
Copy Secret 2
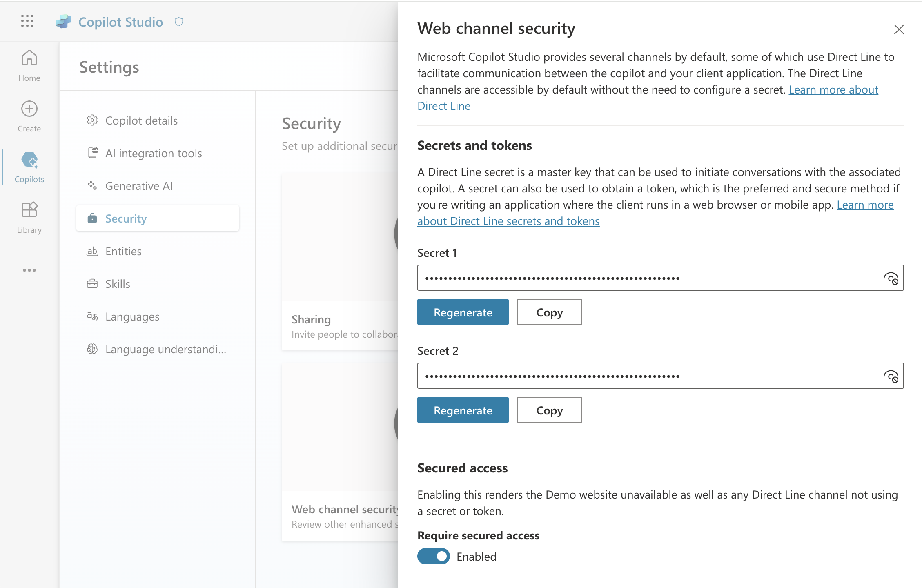pos(550,410)
